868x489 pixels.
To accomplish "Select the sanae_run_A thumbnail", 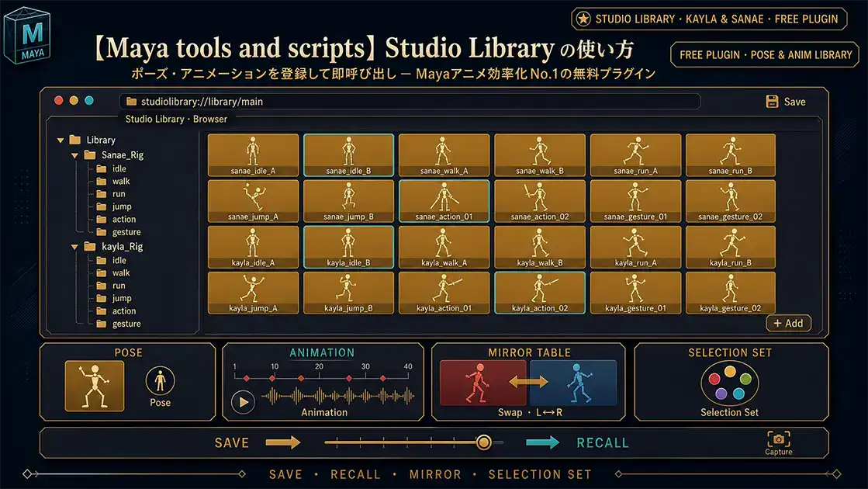I will (x=635, y=155).
